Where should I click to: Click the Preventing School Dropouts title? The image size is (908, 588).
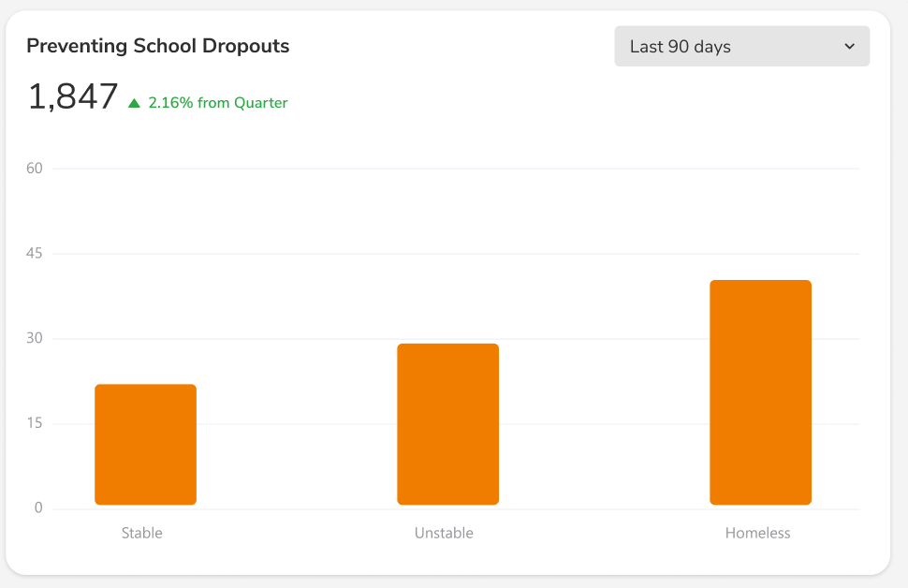(158, 46)
